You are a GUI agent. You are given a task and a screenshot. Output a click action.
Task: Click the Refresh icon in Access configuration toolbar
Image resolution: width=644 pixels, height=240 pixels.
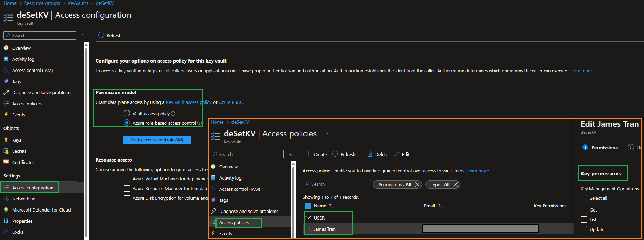(101, 35)
